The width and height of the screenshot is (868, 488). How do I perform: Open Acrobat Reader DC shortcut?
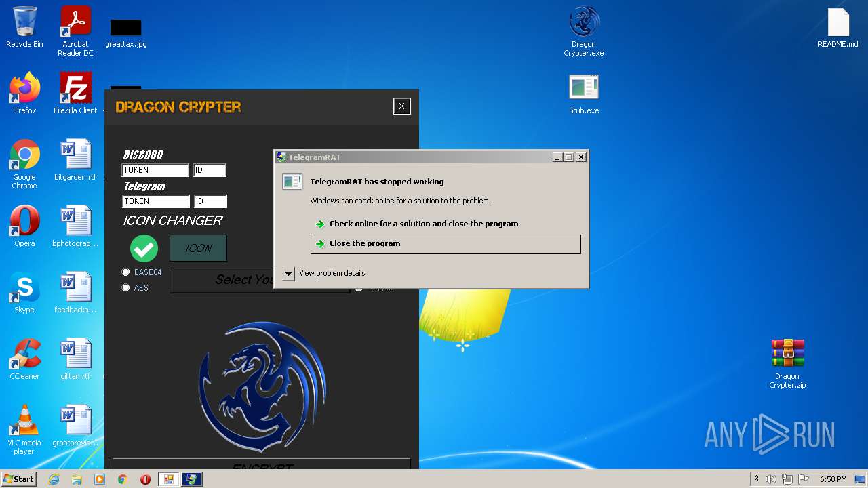[75, 30]
